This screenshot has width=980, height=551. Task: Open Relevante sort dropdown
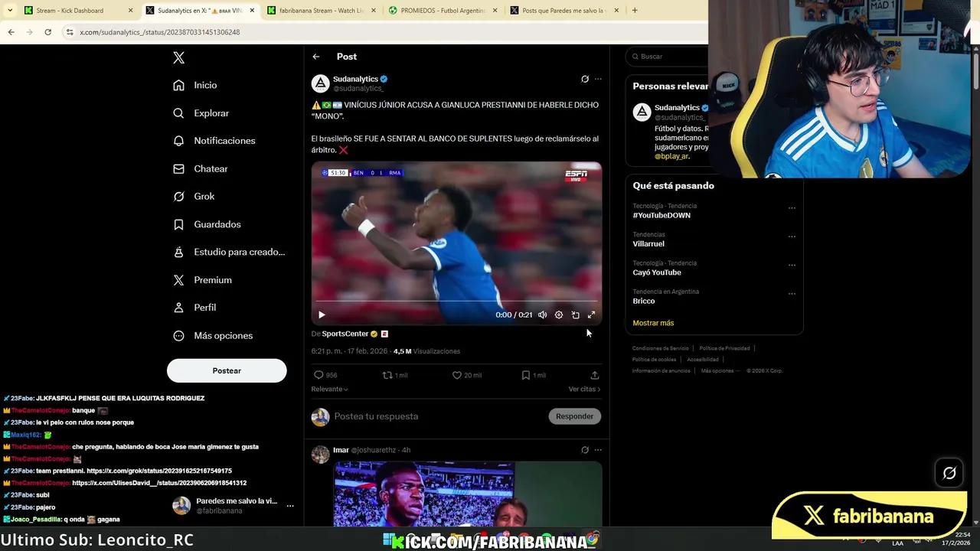tap(329, 389)
